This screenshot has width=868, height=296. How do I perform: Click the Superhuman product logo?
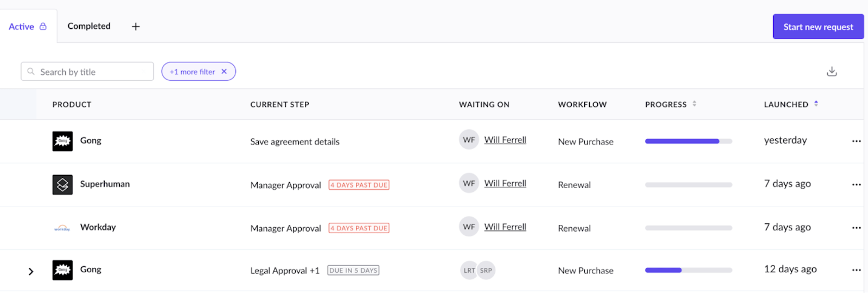pyautogui.click(x=62, y=184)
